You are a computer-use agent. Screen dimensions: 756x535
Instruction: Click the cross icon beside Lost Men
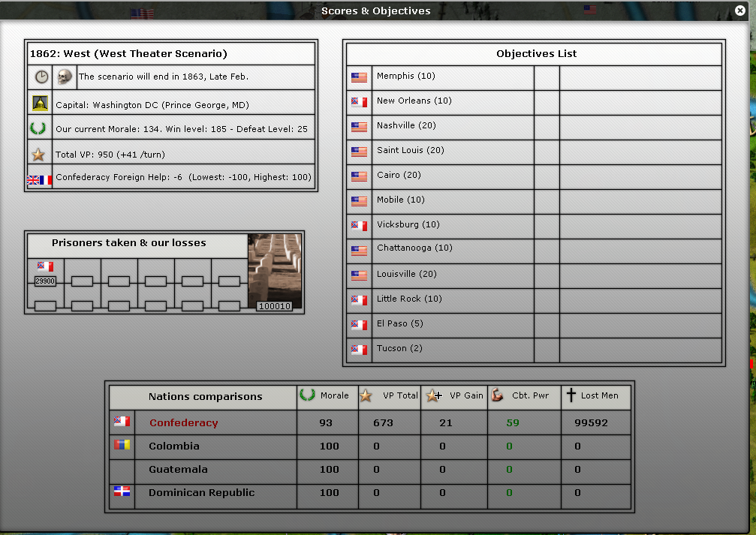click(571, 395)
